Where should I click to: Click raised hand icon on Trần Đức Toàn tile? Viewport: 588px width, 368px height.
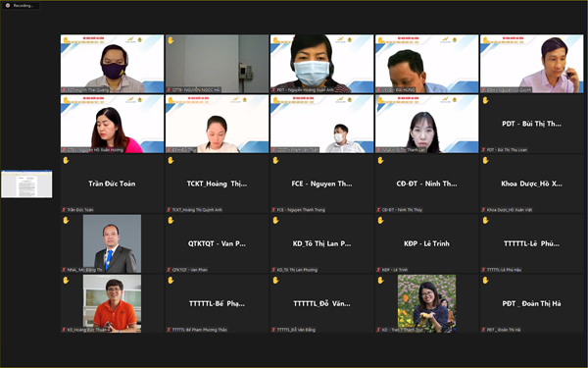click(x=66, y=160)
